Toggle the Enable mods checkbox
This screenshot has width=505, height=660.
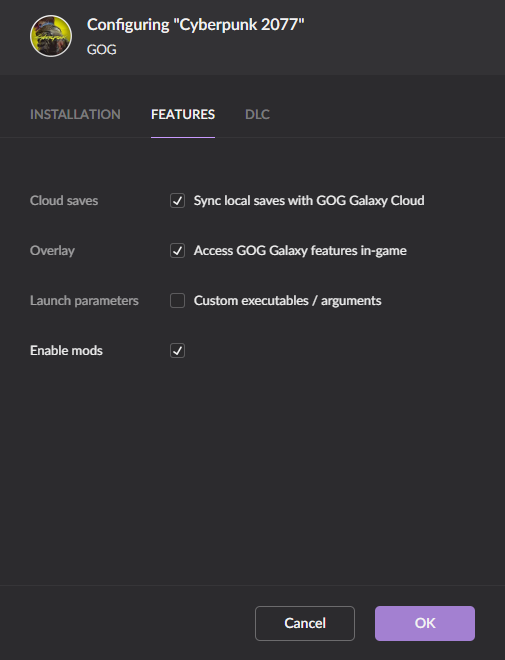point(177,351)
